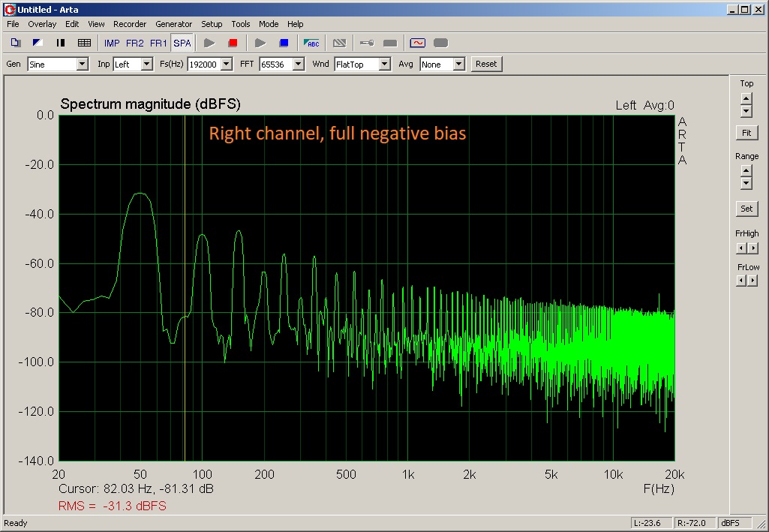This screenshot has height=532, width=769.
Task: Click the 'Spectrum magnitude (dBFS)' plot title
Action: point(150,104)
